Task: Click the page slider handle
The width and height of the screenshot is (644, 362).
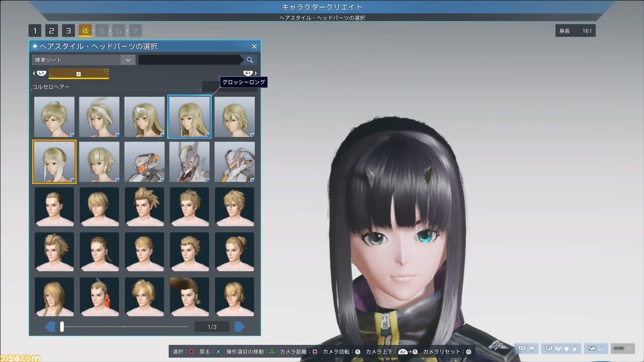Action: pos(62,327)
